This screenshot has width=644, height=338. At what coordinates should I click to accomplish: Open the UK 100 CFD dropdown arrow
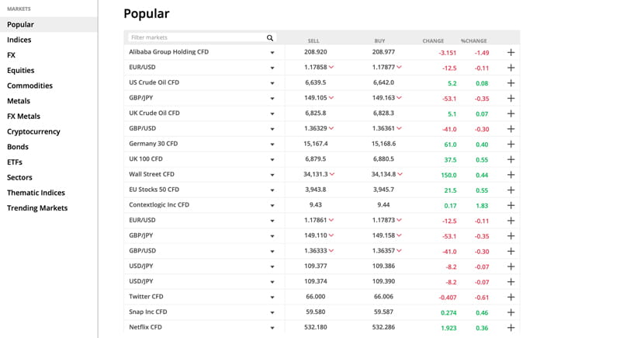click(x=272, y=159)
